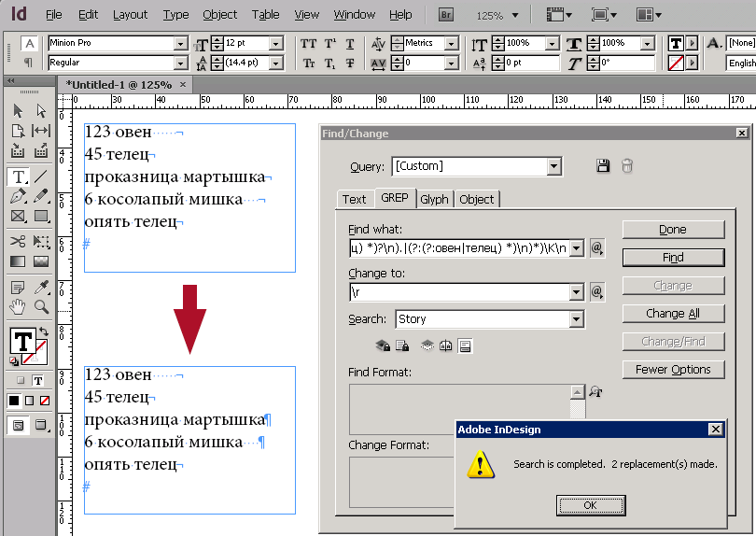The width and height of the screenshot is (756, 536).
Task: Toggle Superscript formatting
Action: pyautogui.click(x=329, y=44)
